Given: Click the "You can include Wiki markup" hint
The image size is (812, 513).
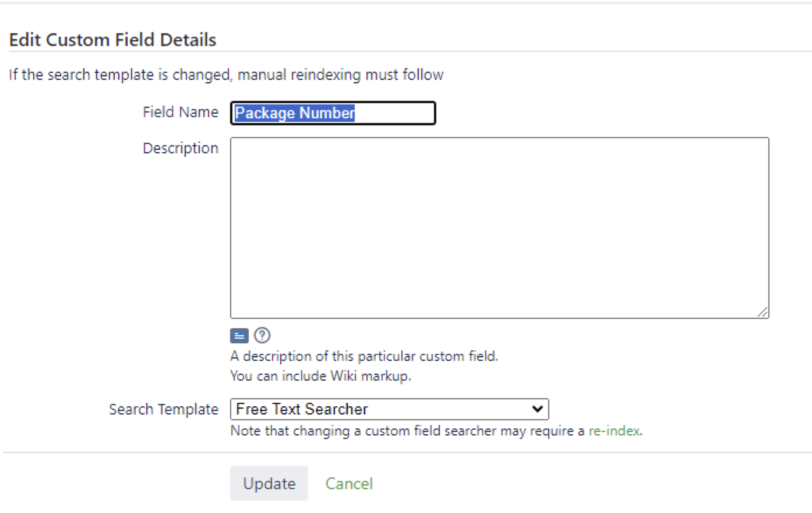Looking at the screenshot, I should 320,376.
